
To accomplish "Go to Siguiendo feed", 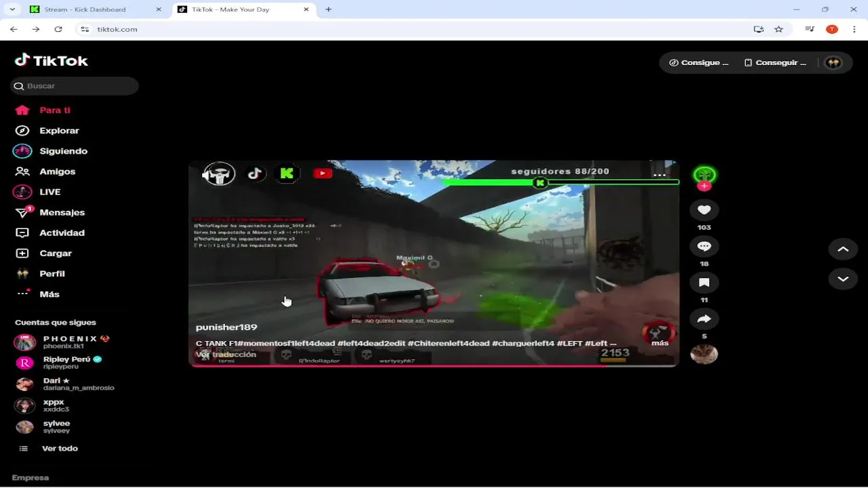I will (x=52, y=151).
